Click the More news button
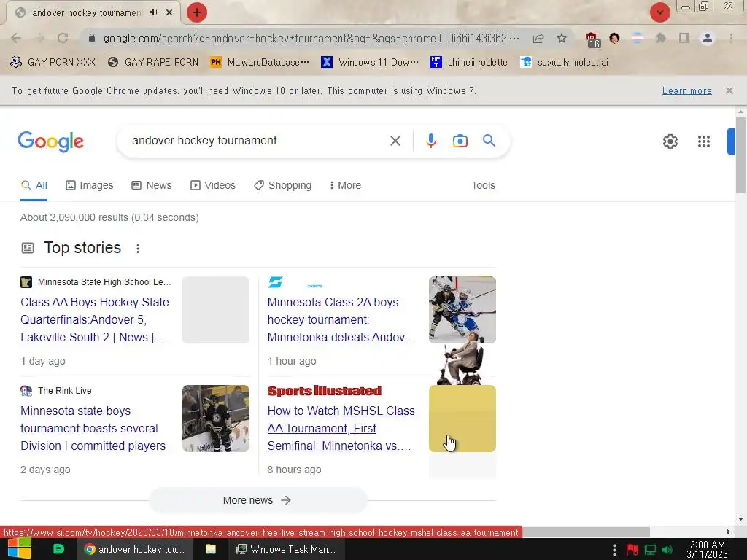 258,500
